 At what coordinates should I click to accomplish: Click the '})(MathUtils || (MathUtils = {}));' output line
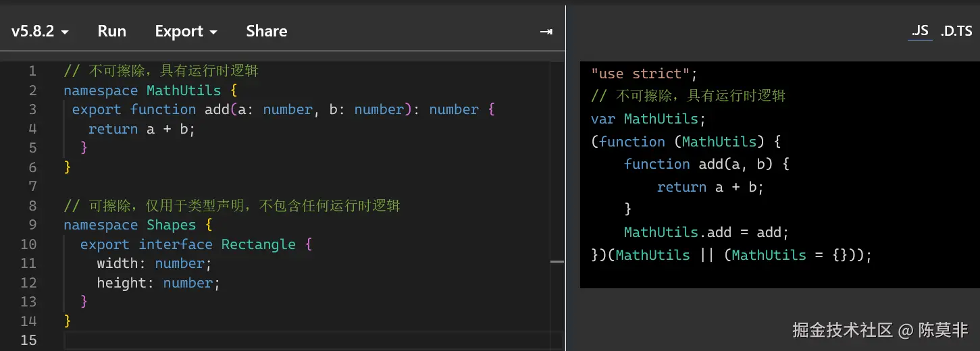[x=731, y=255]
